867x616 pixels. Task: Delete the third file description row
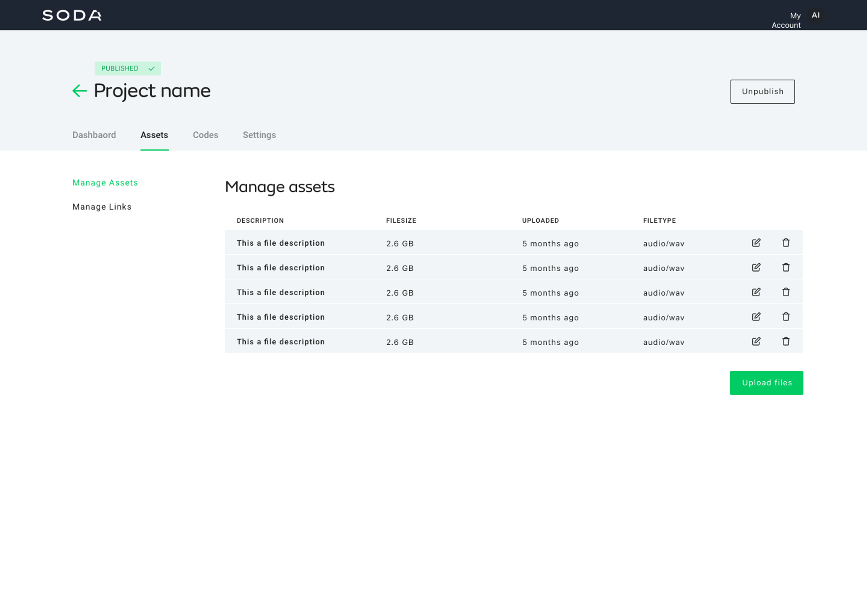pyautogui.click(x=786, y=292)
